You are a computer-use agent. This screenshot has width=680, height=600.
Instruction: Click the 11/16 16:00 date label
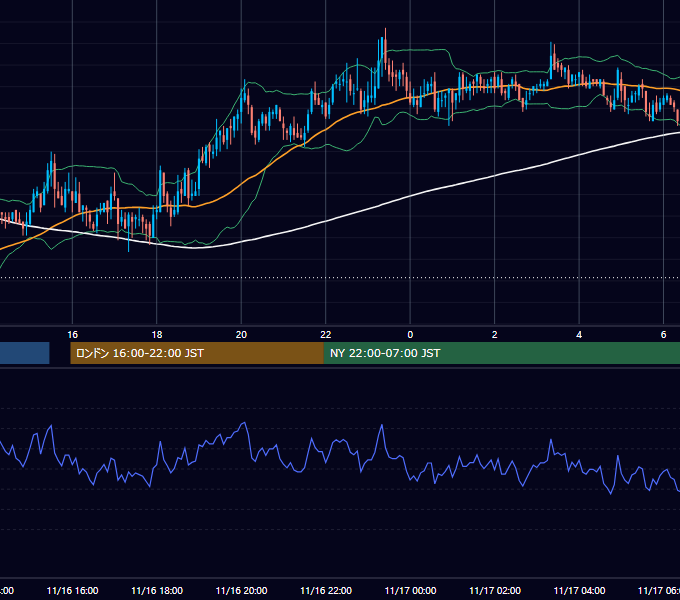[x=72, y=590]
